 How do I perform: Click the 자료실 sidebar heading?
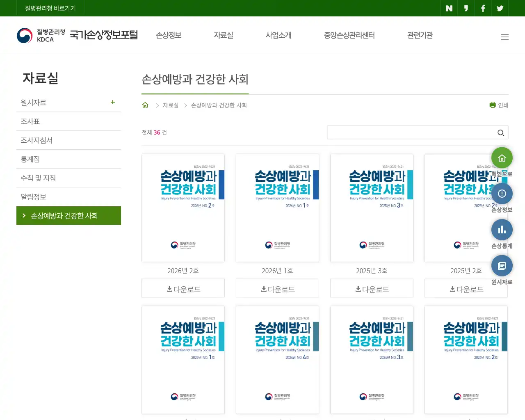click(40, 78)
